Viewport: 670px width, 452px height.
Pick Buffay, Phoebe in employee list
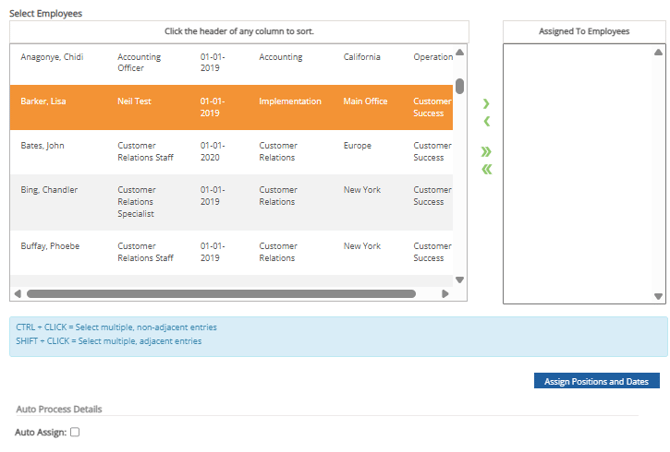click(x=50, y=246)
